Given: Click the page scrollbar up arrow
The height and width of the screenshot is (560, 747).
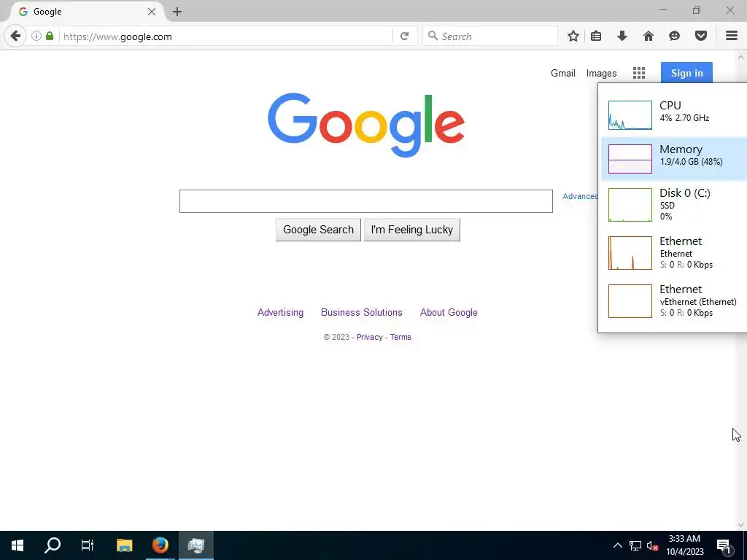Looking at the screenshot, I should click(741, 56).
